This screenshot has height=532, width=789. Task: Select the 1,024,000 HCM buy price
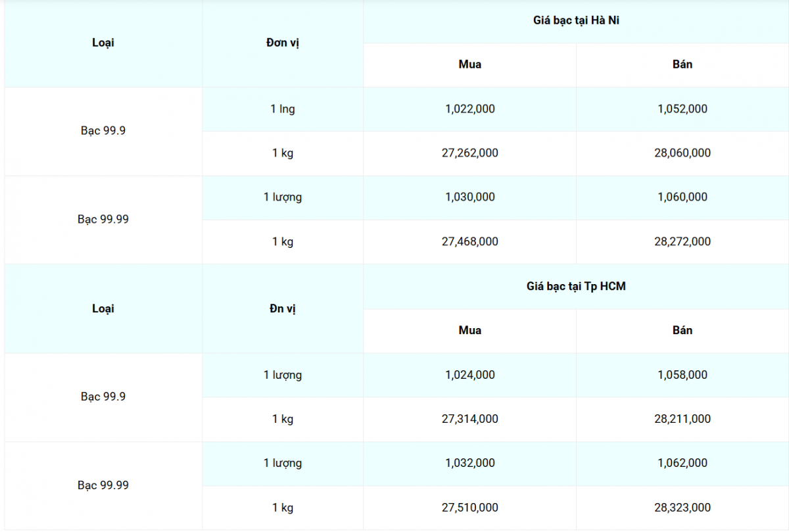[x=469, y=375]
